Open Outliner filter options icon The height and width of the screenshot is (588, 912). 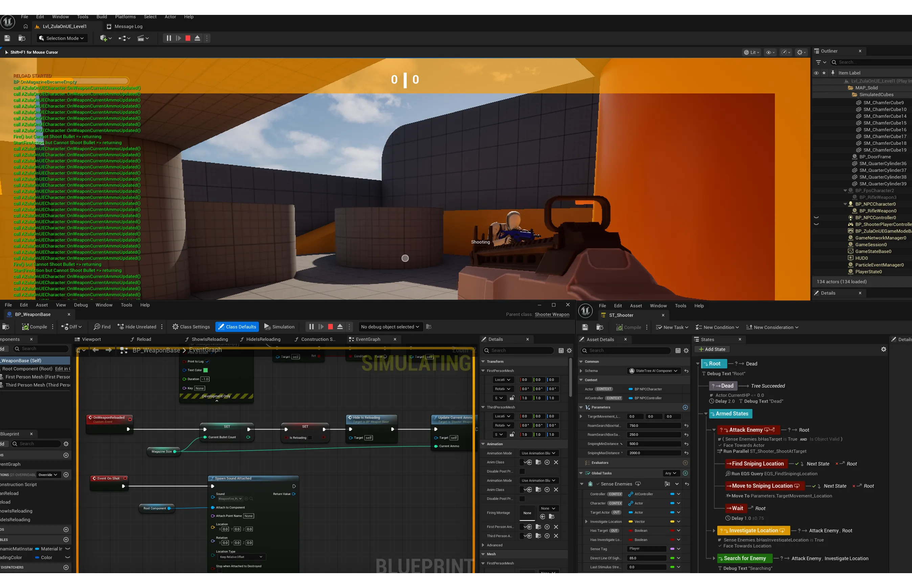point(821,62)
